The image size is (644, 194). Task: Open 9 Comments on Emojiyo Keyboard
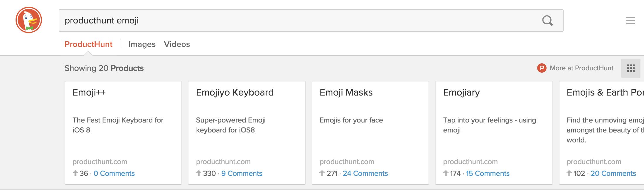coord(242,173)
